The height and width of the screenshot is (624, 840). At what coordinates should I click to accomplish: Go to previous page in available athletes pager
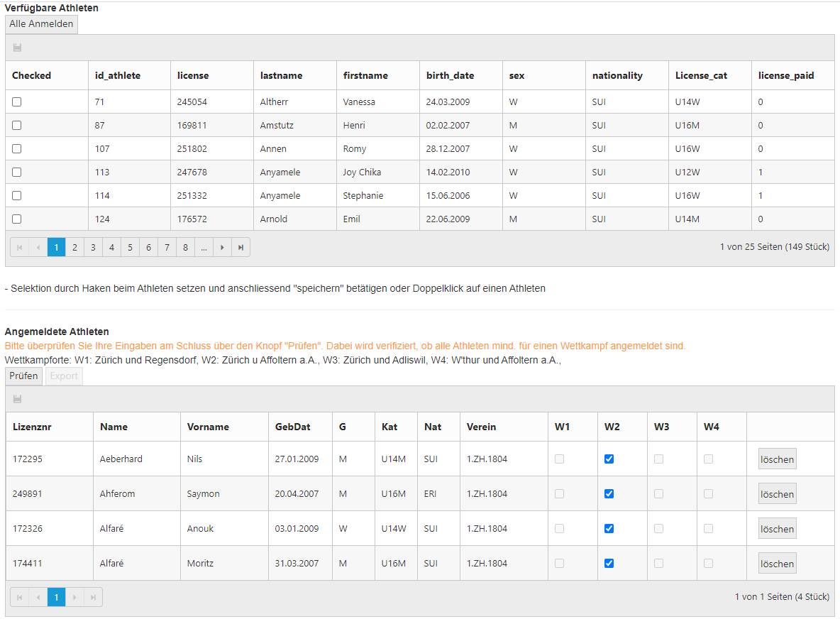38,247
